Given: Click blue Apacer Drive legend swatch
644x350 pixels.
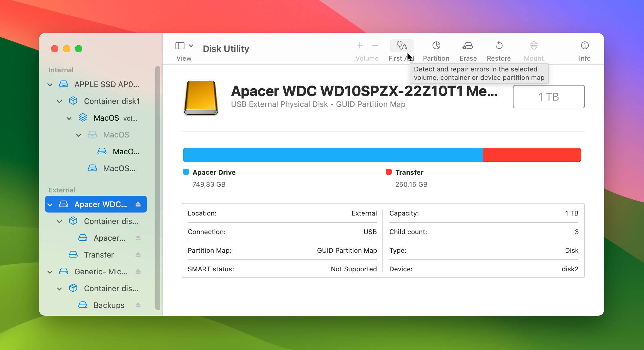Looking at the screenshot, I should (x=186, y=172).
